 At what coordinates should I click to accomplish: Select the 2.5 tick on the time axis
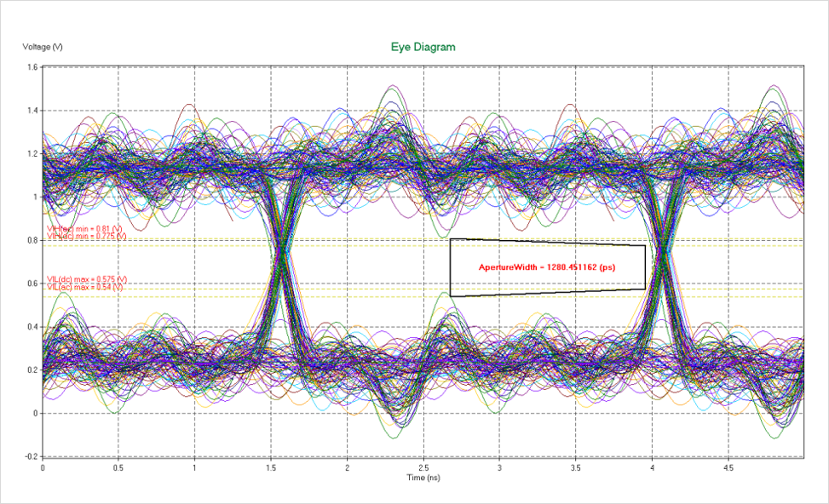point(423,468)
